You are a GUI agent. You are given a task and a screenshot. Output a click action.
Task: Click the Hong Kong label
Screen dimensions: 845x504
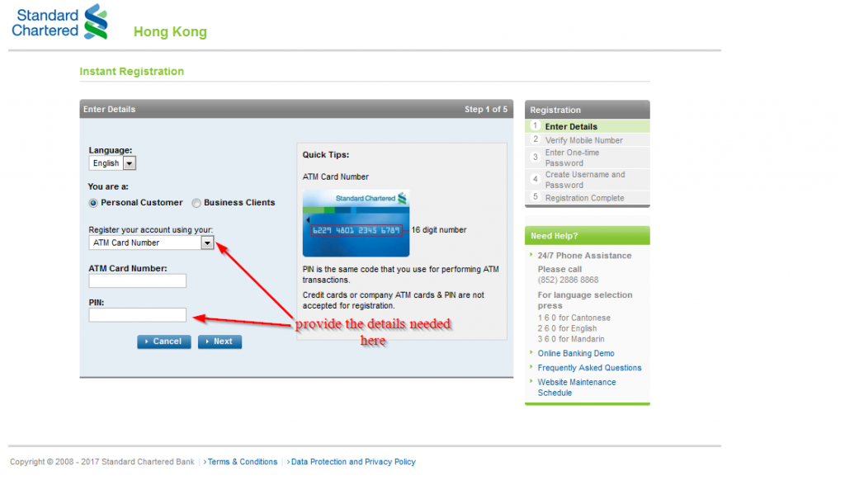(x=170, y=31)
